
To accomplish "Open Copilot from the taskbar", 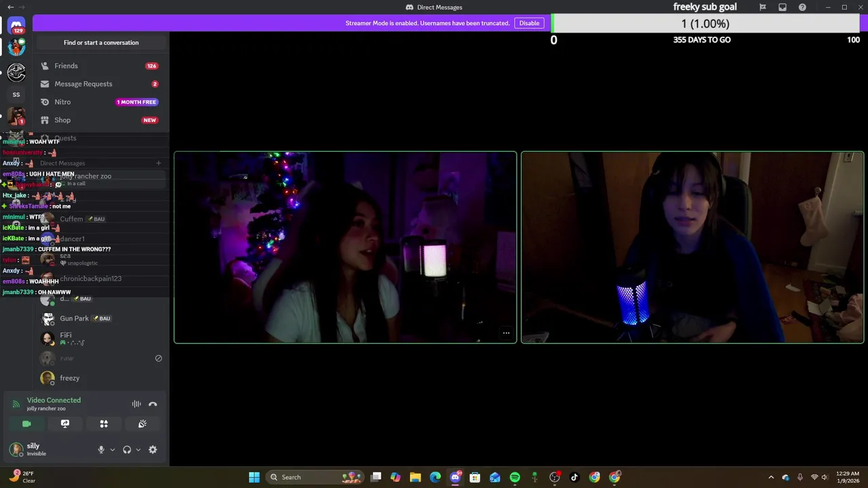I will [x=396, y=477].
